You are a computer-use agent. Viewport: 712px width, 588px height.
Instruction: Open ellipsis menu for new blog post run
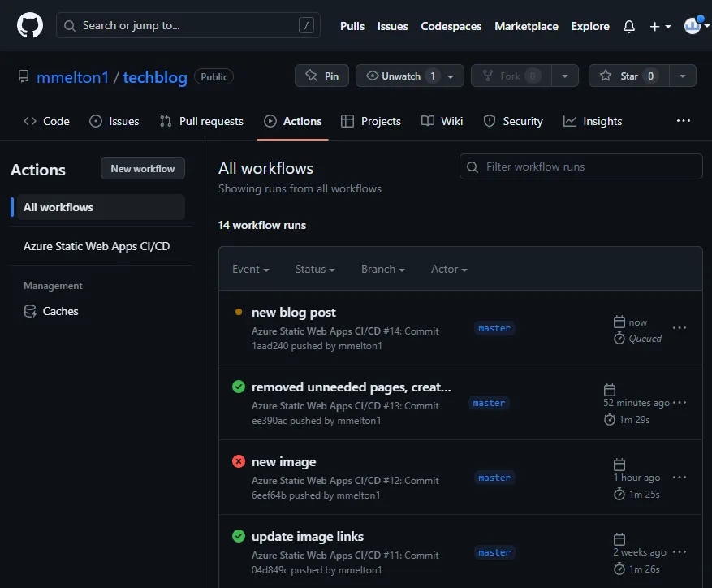[x=680, y=328]
